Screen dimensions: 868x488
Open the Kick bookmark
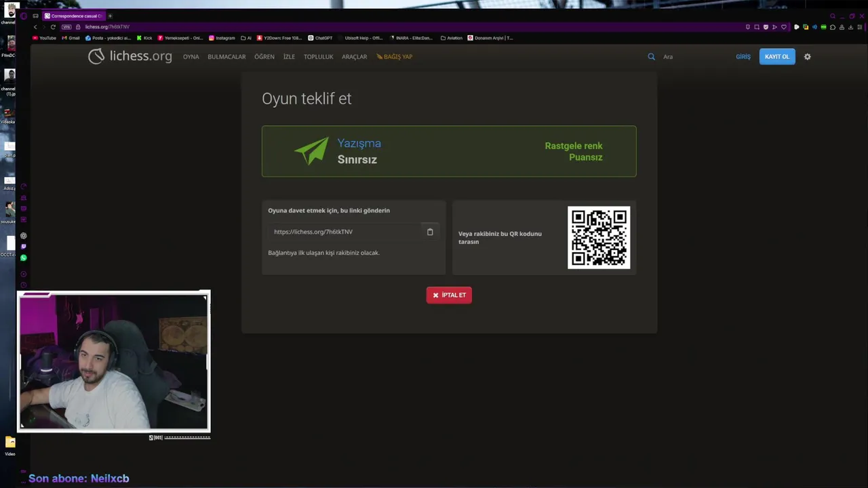click(144, 38)
